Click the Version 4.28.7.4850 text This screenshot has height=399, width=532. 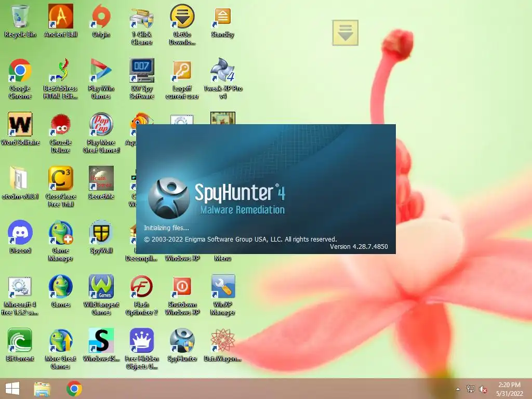[358, 247]
